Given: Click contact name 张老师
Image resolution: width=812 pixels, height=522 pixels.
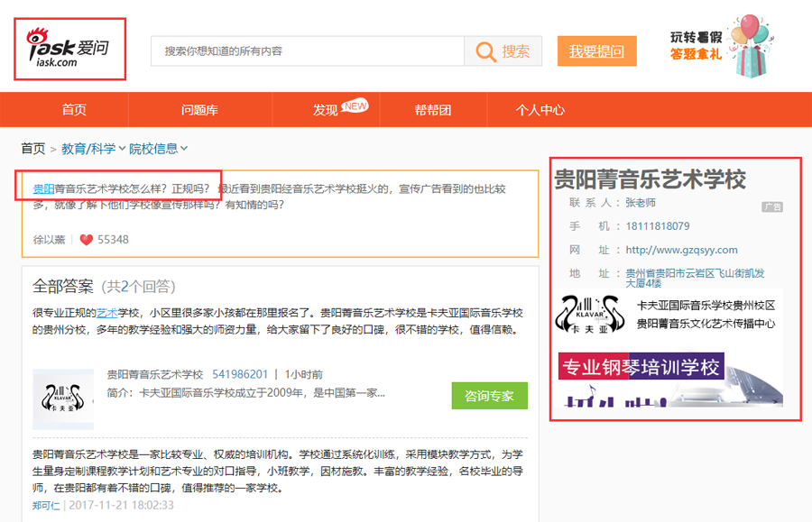Looking at the screenshot, I should click(x=641, y=203).
